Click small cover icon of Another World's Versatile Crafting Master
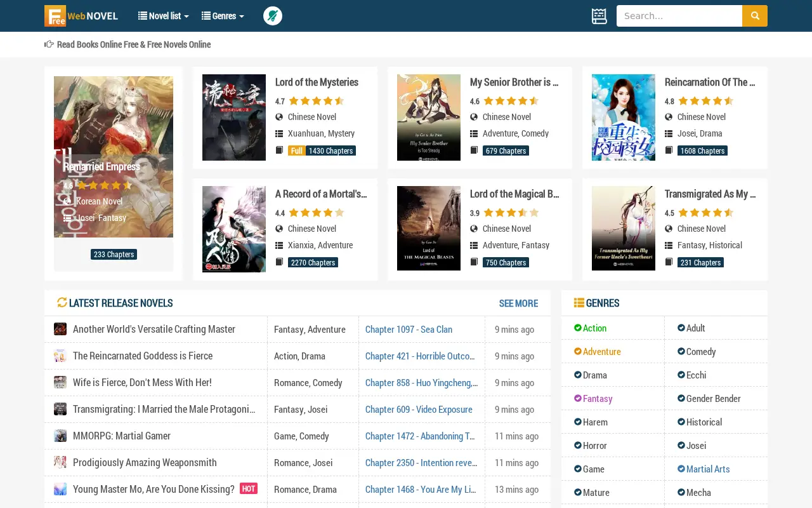812x508 pixels. [60, 329]
